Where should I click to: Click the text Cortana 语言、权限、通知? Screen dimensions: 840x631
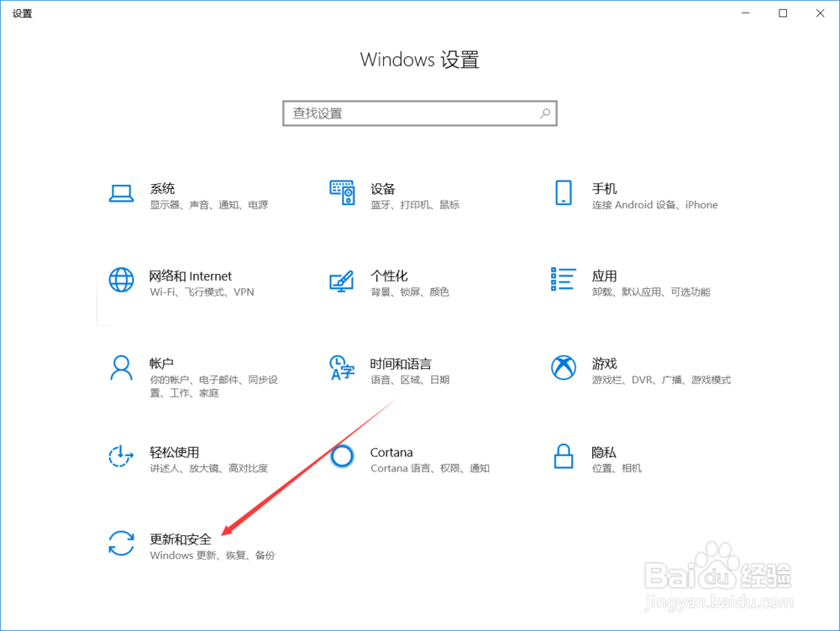[x=430, y=468]
